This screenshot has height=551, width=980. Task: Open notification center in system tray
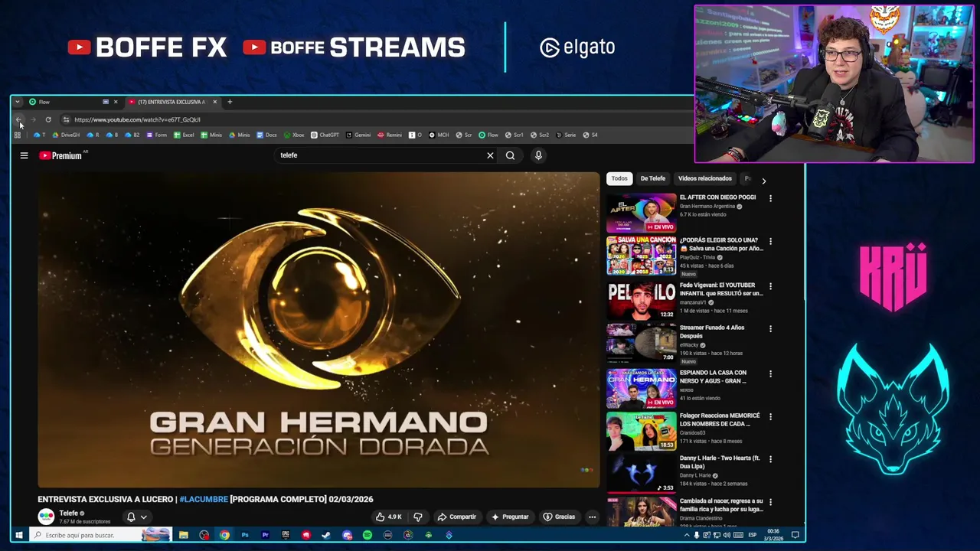(795, 535)
